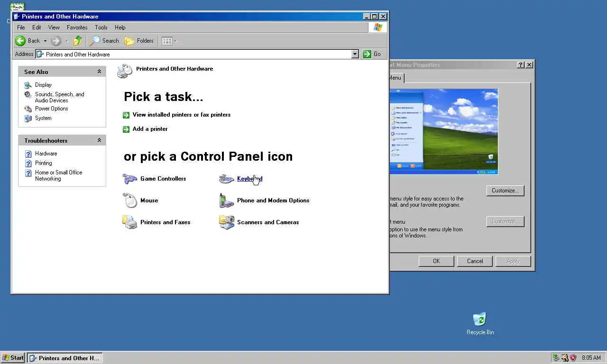Image resolution: width=607 pixels, height=364 pixels.
Task: Select Printers and Other Hardware taskbar button
Action: click(x=65, y=358)
